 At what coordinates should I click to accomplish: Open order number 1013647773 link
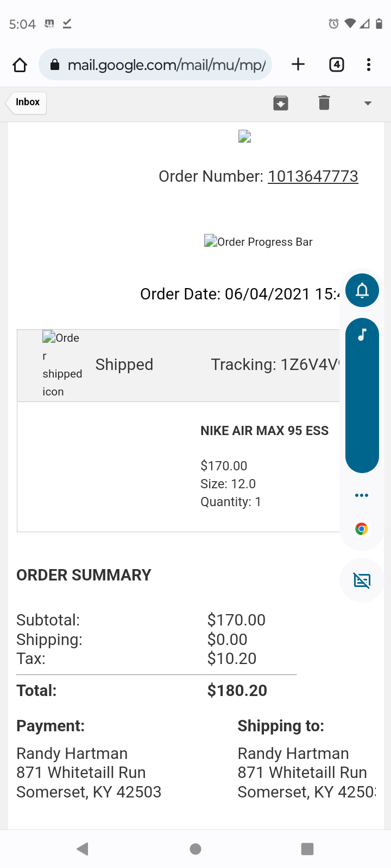(313, 176)
